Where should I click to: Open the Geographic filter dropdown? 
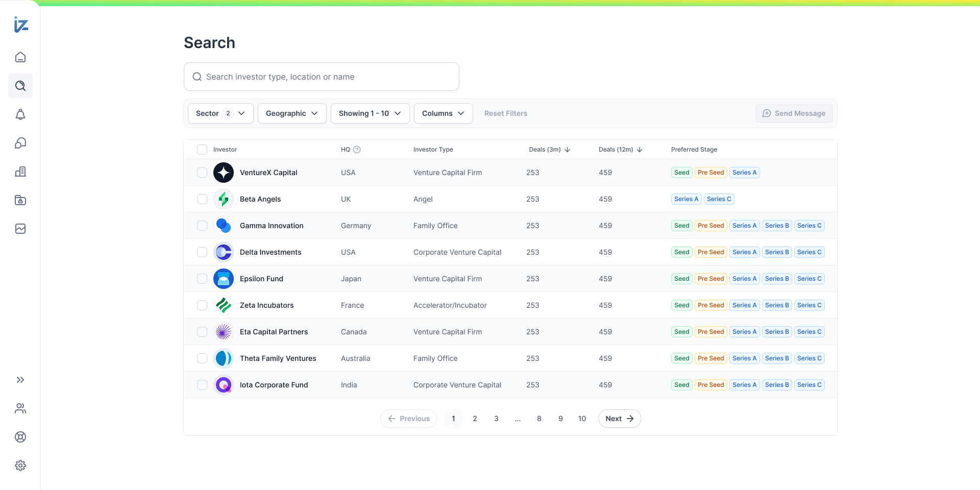click(291, 113)
